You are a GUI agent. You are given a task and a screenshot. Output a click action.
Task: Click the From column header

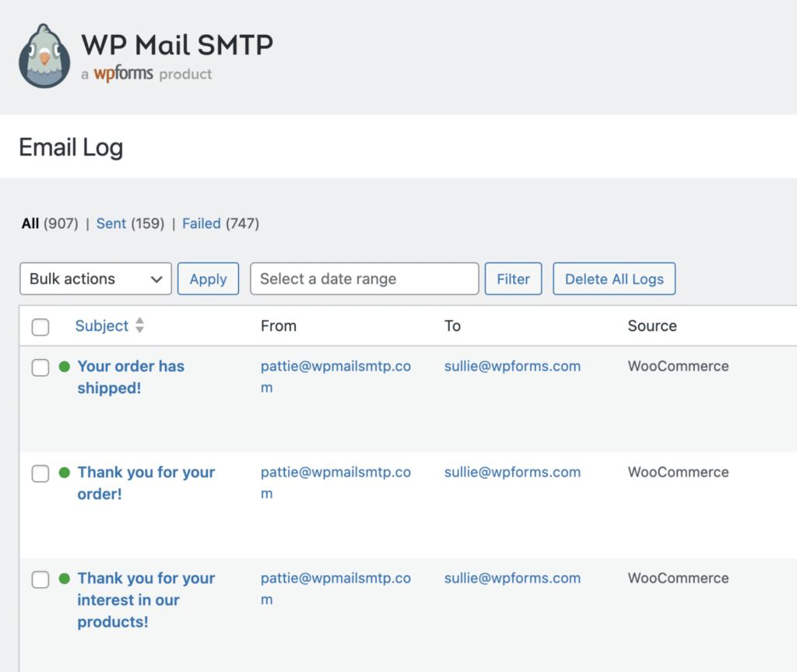tap(279, 325)
